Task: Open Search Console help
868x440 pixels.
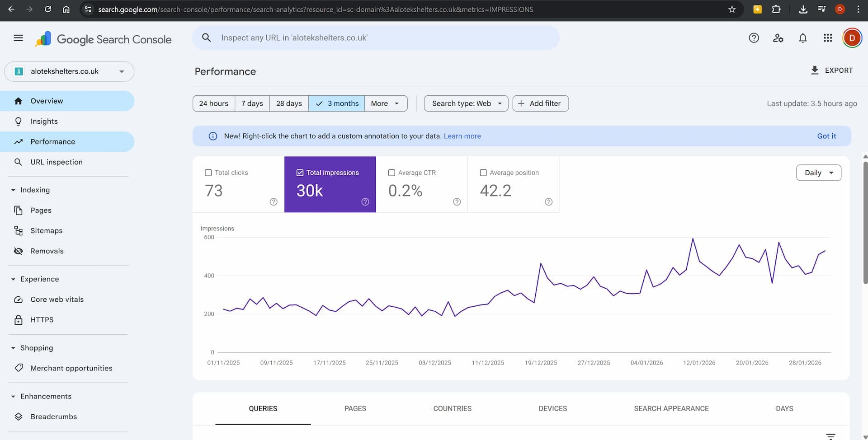Action: pos(754,38)
